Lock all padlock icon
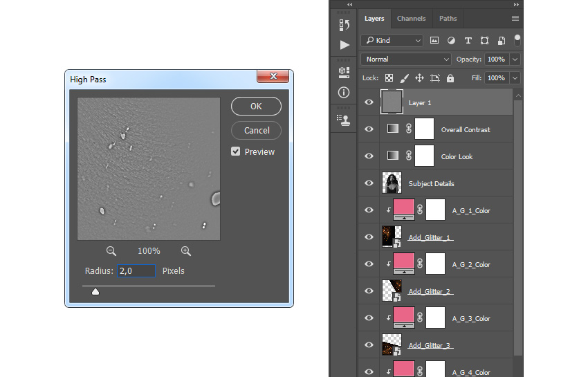588x377 pixels. click(x=450, y=78)
